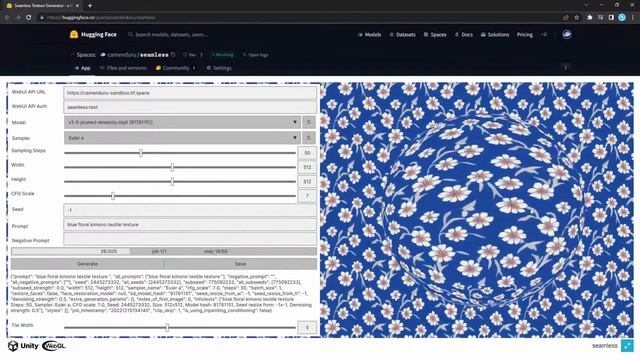The image size is (640, 360).
Task: Click the browser address bar URL
Action: (x=100, y=18)
